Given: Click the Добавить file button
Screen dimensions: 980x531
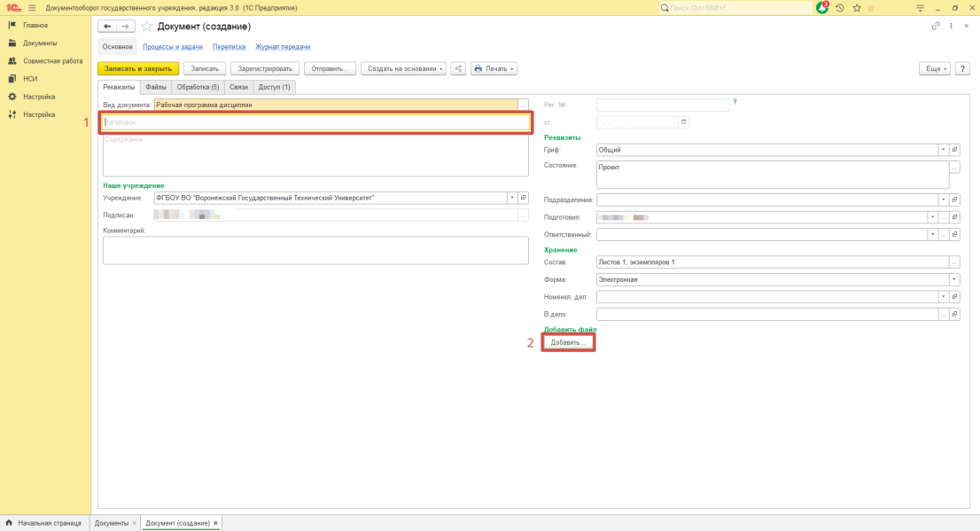Looking at the screenshot, I should [567, 342].
